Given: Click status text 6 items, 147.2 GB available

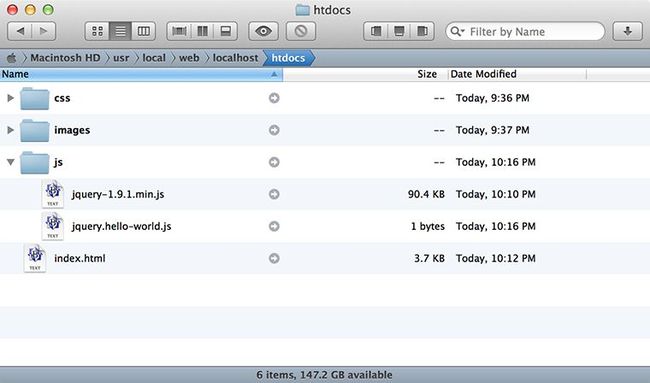Looking at the screenshot, I should 324,375.
